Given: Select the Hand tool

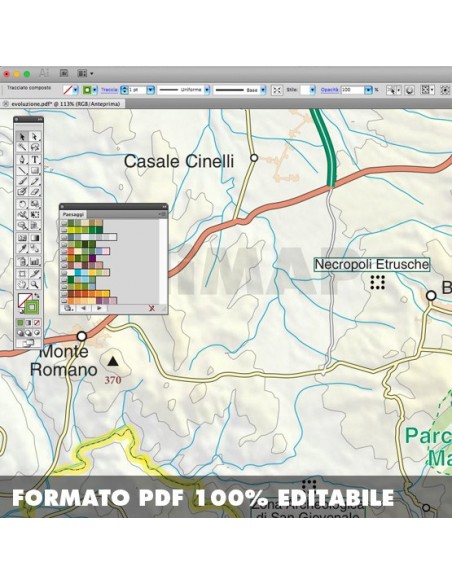Looking at the screenshot, I should pyautogui.click(x=22, y=285).
